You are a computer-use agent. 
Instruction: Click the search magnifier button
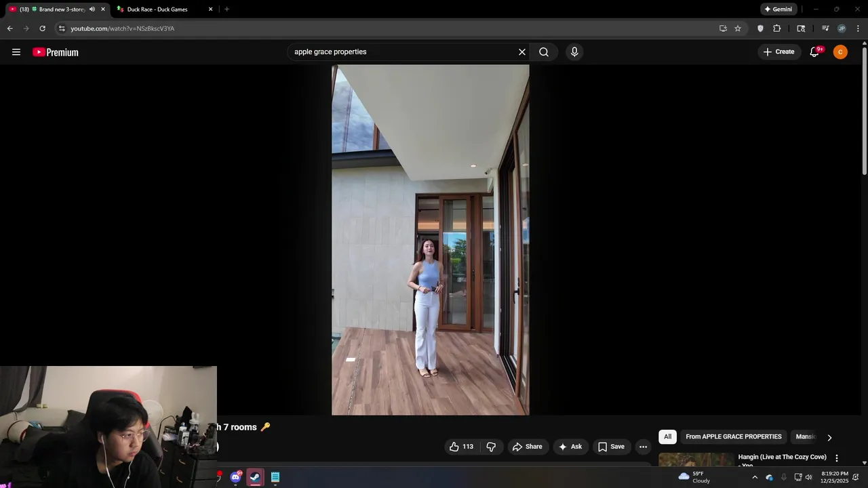544,52
